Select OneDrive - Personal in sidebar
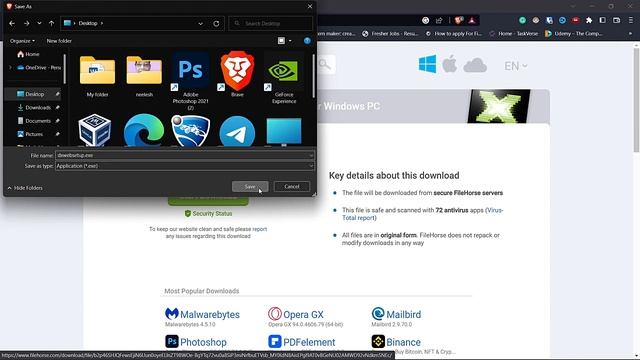Image resolution: width=640 pixels, height=360 pixels. pos(39,67)
